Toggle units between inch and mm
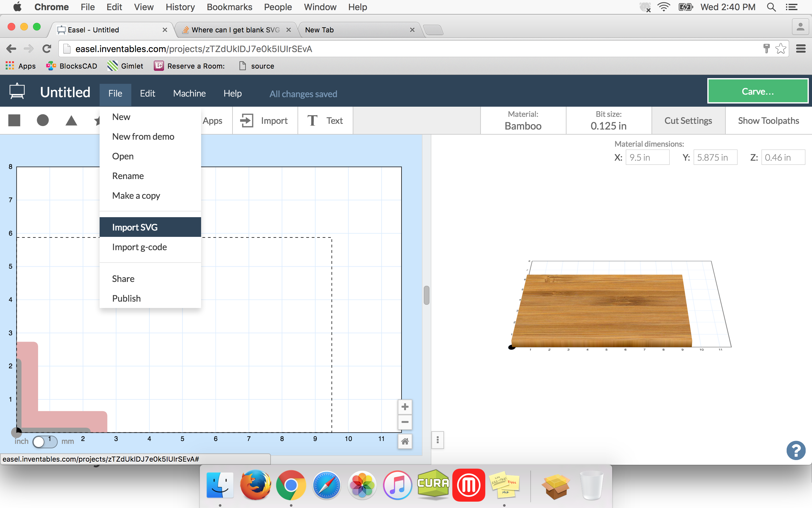This screenshot has width=812, height=508. click(45, 441)
